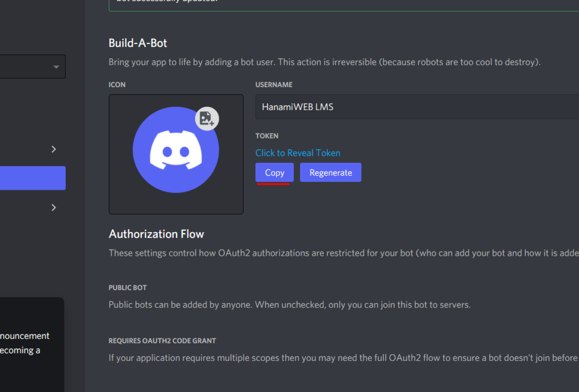The height and width of the screenshot is (392, 579).
Task: Click the green success notification banner
Action: (x=343, y=6)
